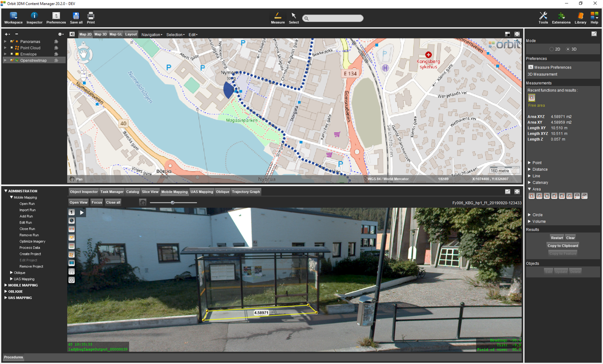Click the Inspector icon in main toolbar
This screenshot has height=364, width=603.
click(x=34, y=18)
